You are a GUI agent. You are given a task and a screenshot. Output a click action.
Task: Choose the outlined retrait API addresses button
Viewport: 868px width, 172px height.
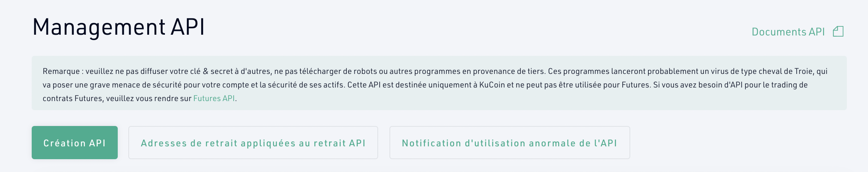coord(253,143)
